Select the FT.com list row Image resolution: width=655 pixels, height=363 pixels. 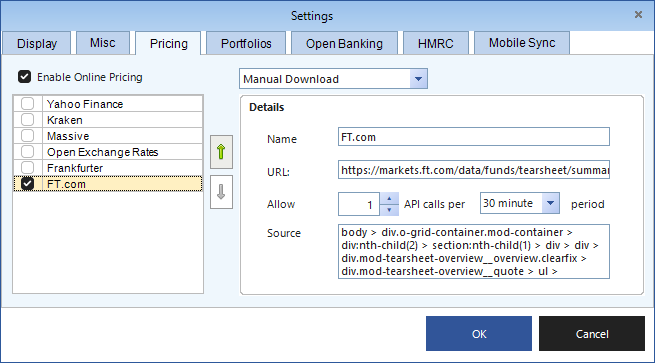[x=108, y=184]
